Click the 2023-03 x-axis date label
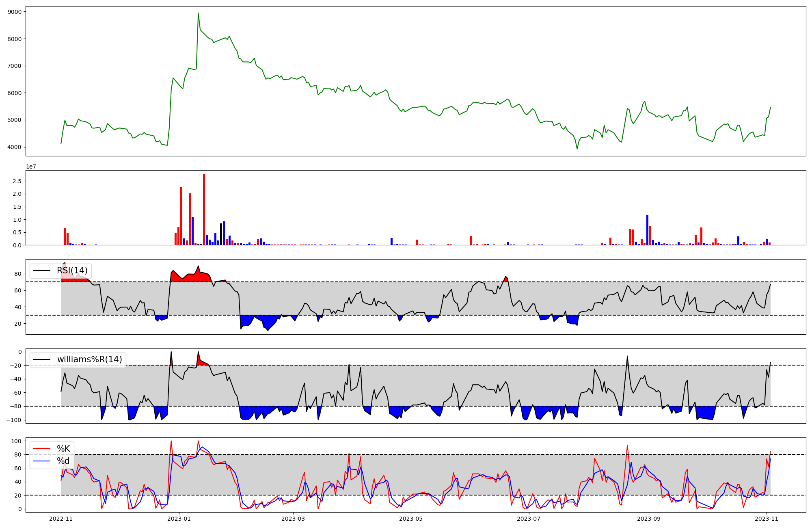This screenshot has width=812, height=528. (x=293, y=519)
